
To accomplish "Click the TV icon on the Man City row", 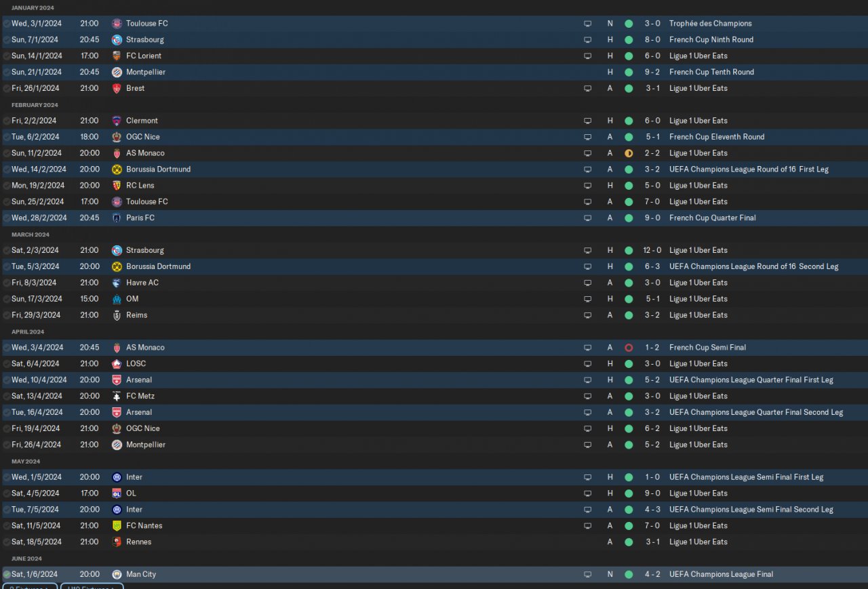I will click(588, 575).
